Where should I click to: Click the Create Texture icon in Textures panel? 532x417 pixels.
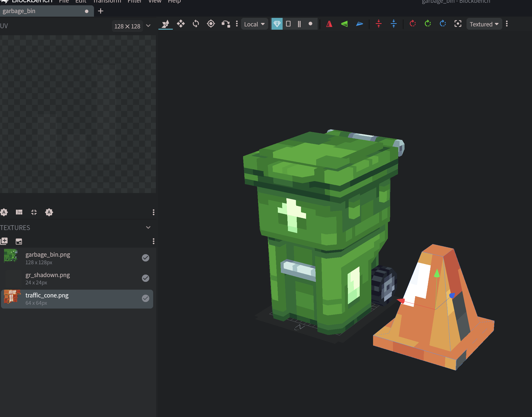4,241
